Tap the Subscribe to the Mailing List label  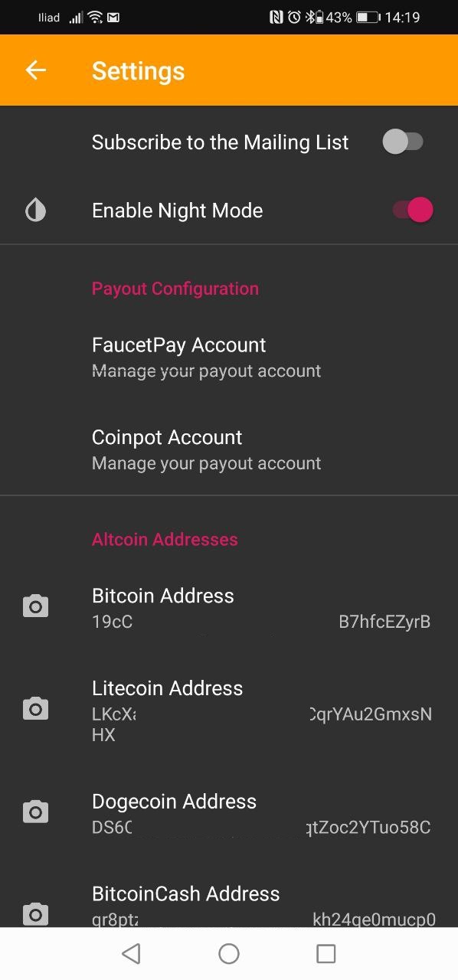point(221,142)
